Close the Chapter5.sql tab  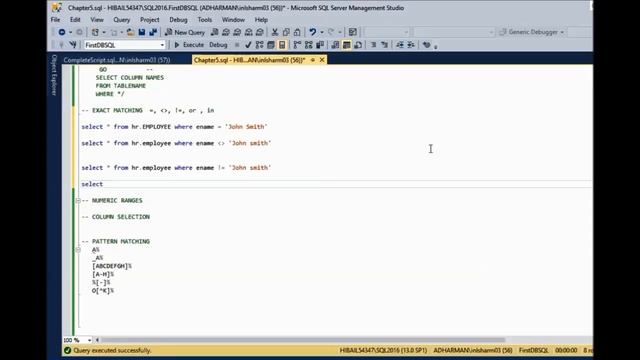click(322, 60)
